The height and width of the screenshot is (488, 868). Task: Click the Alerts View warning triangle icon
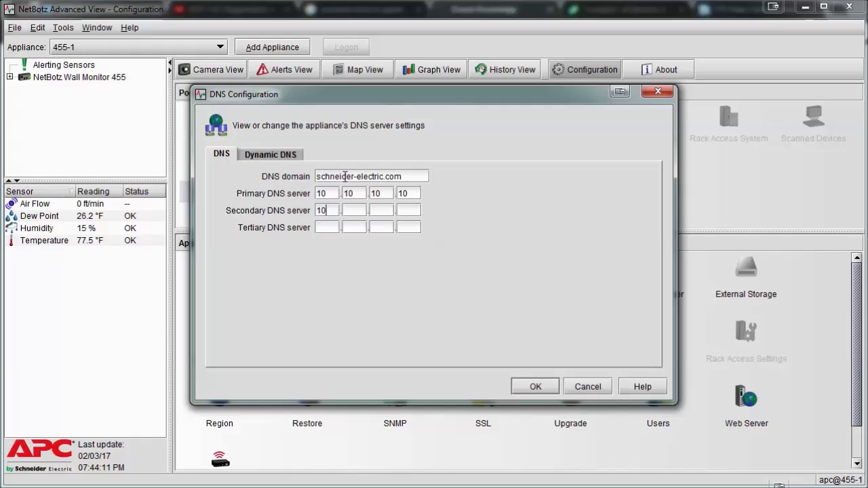(x=262, y=69)
